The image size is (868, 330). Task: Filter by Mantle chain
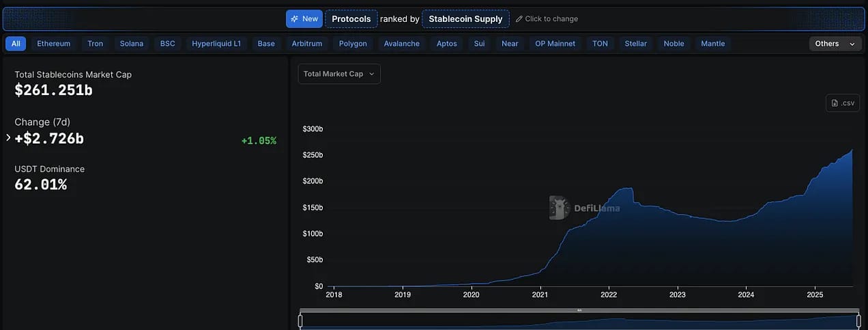(x=713, y=44)
